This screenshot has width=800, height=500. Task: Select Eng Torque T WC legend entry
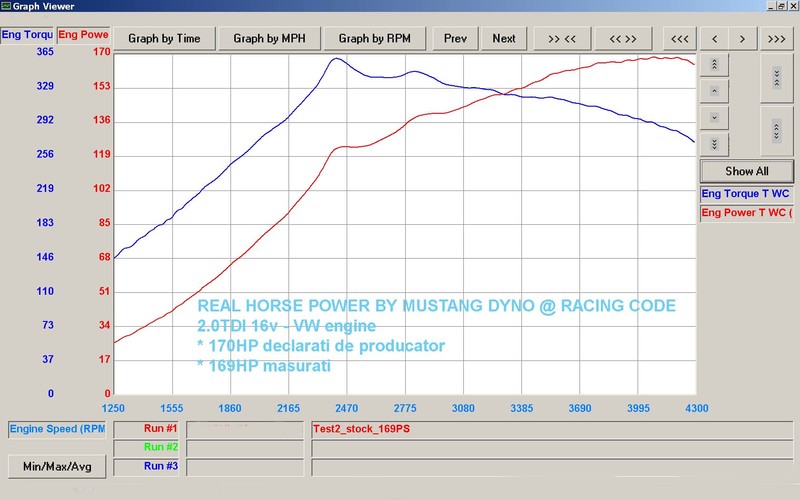pos(747,194)
